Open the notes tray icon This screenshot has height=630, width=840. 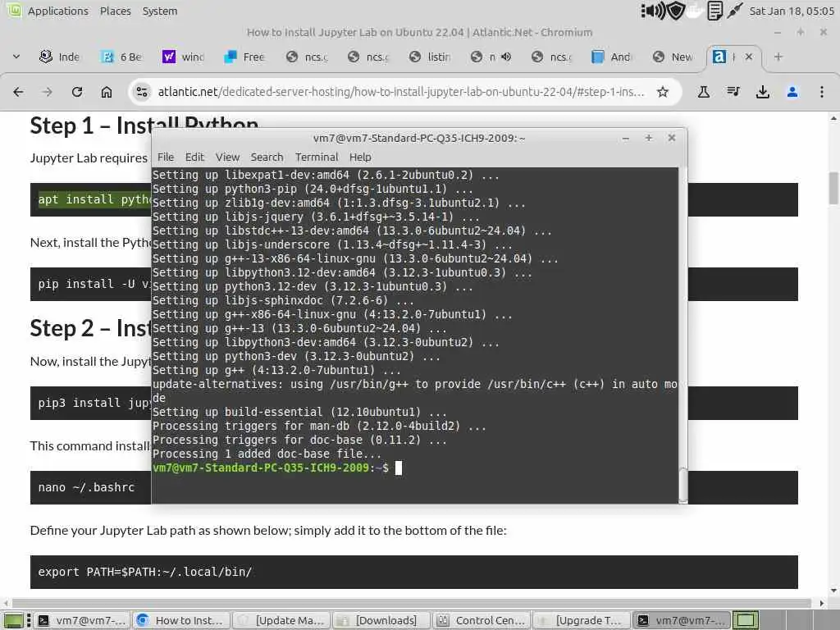tap(714, 11)
